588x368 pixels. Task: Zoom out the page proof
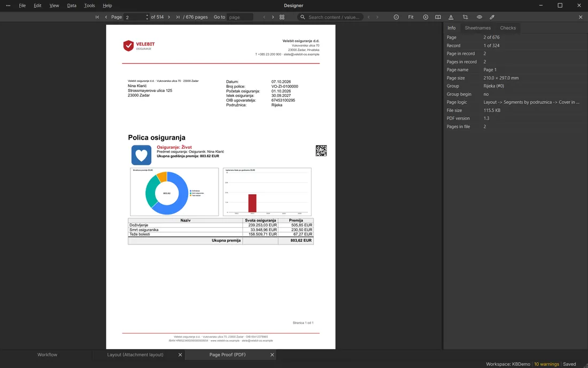click(x=397, y=17)
